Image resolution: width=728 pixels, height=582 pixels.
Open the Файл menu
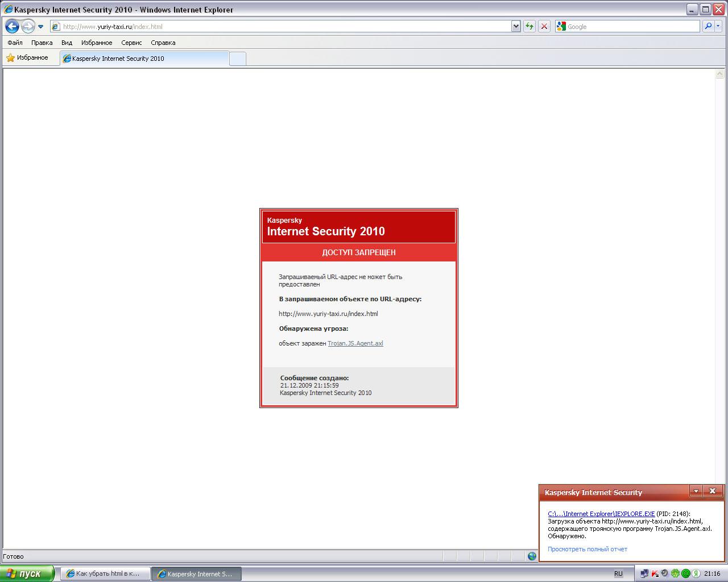point(15,43)
